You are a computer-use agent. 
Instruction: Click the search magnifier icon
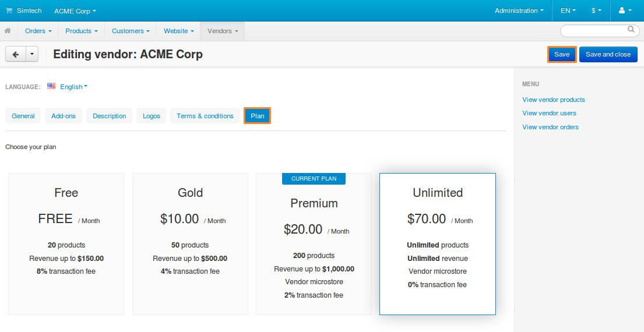pyautogui.click(x=631, y=29)
